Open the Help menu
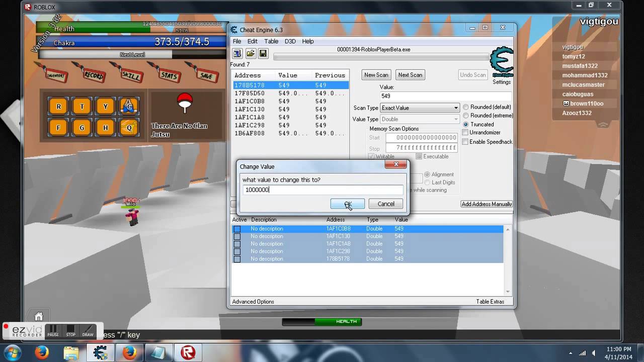This screenshot has width=644, height=362. 308,41
